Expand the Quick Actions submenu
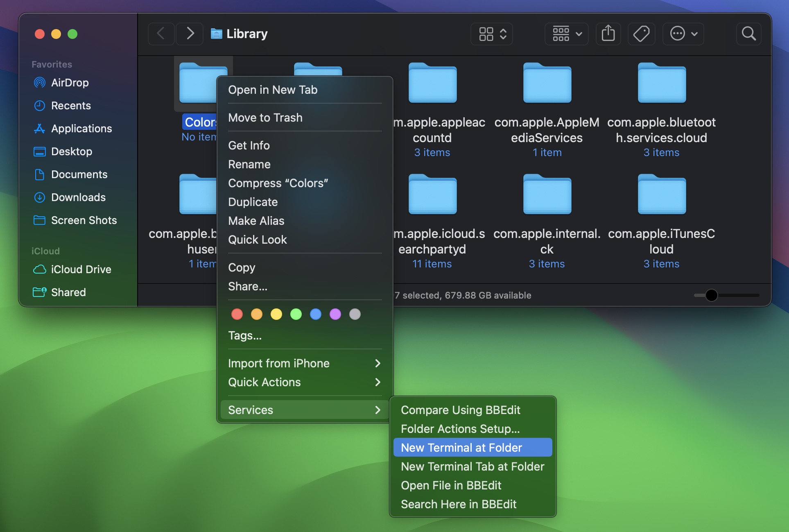Viewport: 789px width, 532px height. point(265,382)
